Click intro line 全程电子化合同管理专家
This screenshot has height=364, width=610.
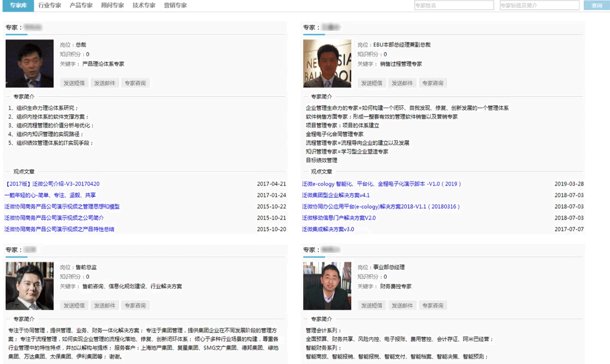point(335,134)
